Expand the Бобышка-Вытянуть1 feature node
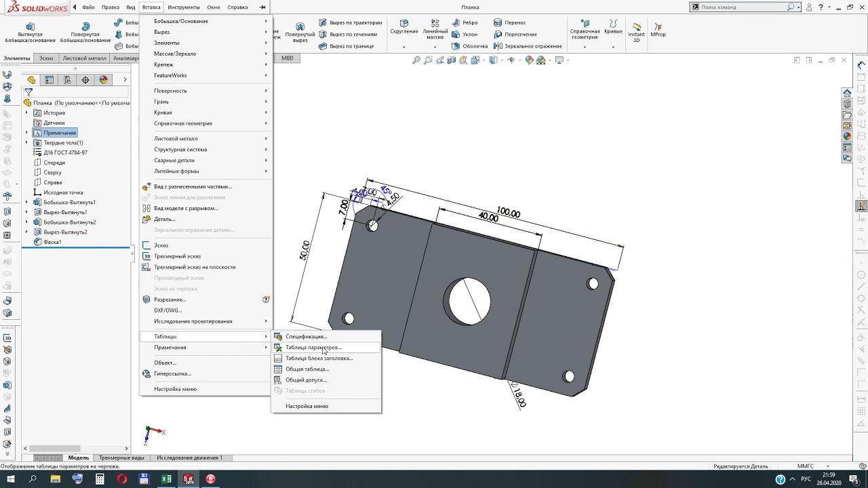The width and height of the screenshot is (868, 488). (27, 203)
